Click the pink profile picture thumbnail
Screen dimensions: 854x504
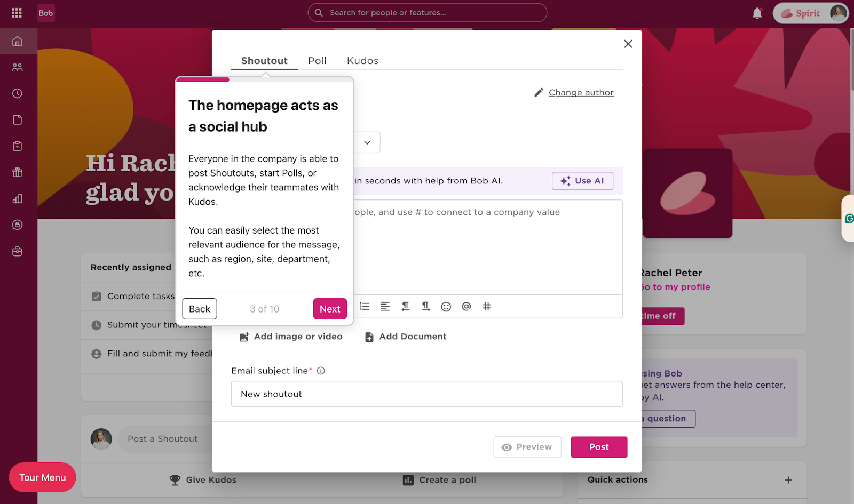click(687, 193)
